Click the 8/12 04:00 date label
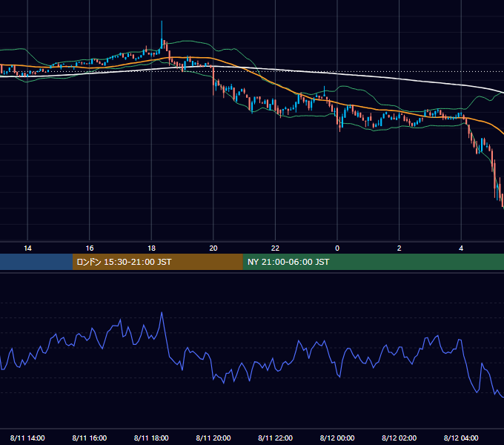 click(461, 438)
